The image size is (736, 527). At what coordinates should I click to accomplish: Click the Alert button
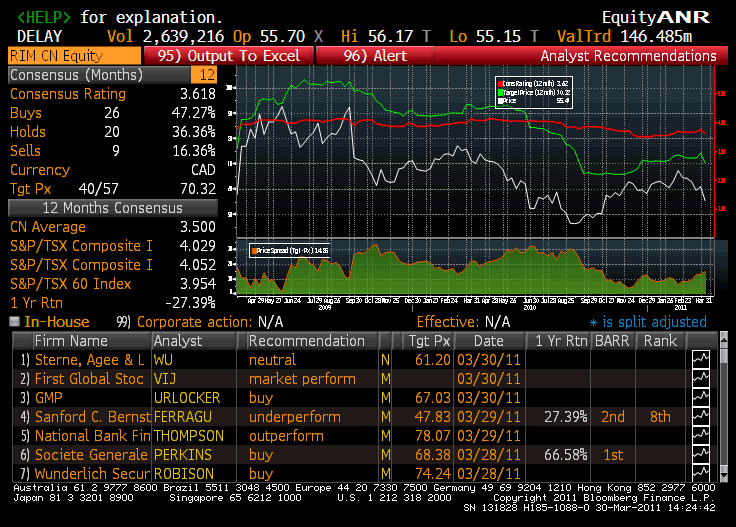click(x=375, y=56)
